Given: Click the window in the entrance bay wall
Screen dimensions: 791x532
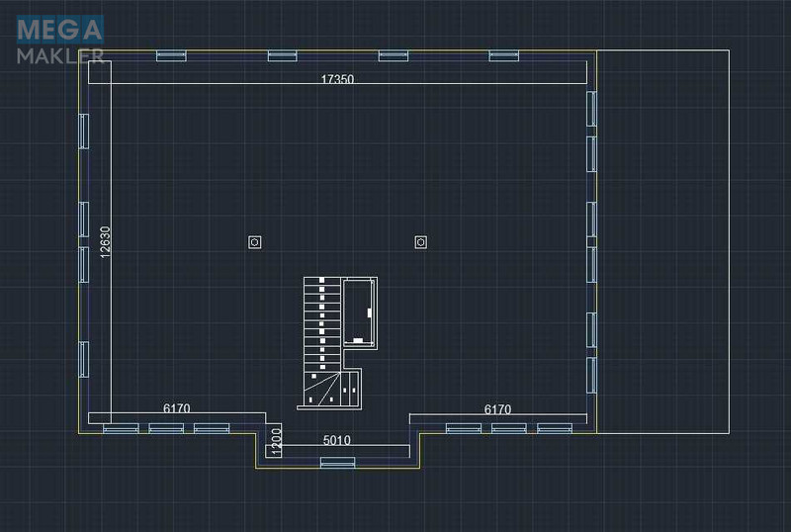Looking at the screenshot, I should tap(337, 463).
